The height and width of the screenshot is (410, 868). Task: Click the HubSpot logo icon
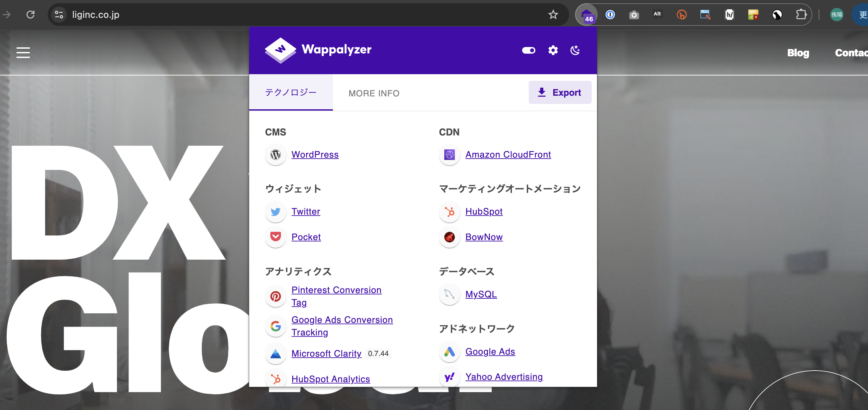coord(450,211)
